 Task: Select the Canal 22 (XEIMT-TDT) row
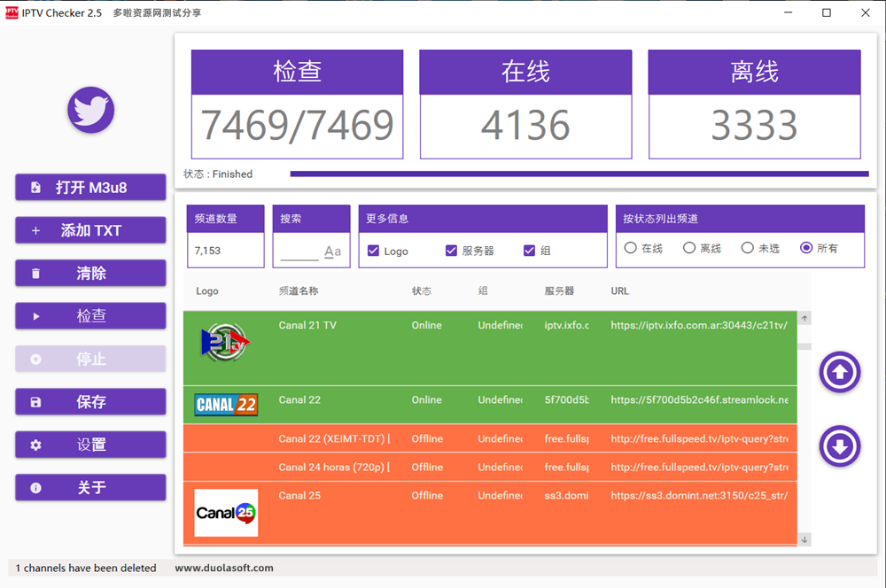(490, 439)
